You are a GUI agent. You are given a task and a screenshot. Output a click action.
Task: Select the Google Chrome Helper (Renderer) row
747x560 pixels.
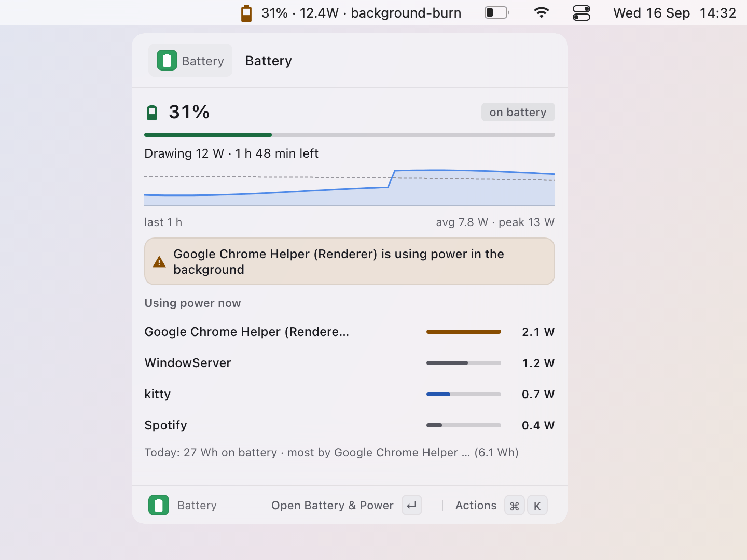point(350,332)
